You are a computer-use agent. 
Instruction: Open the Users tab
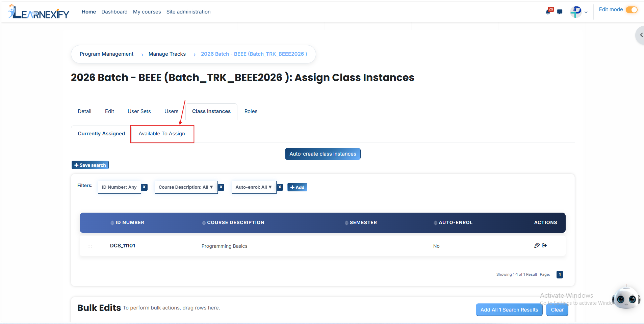pos(171,111)
